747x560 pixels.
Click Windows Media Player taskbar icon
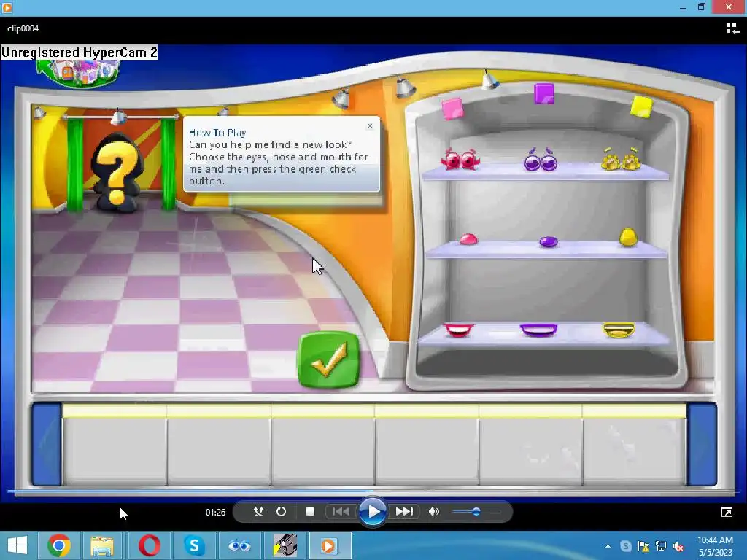(329, 545)
